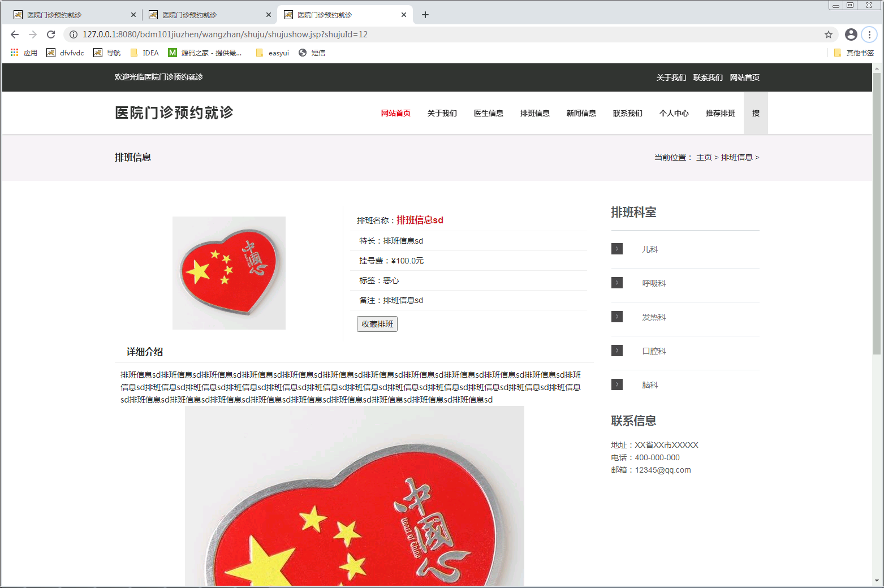This screenshot has width=884, height=588.
Task: Close the second browser tab
Action: pos(269,15)
